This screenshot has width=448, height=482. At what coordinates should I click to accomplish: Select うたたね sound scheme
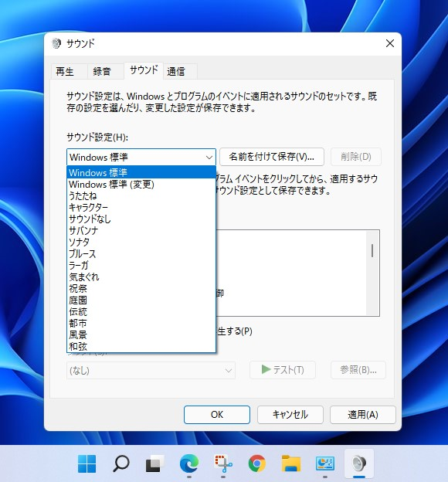[141, 196]
